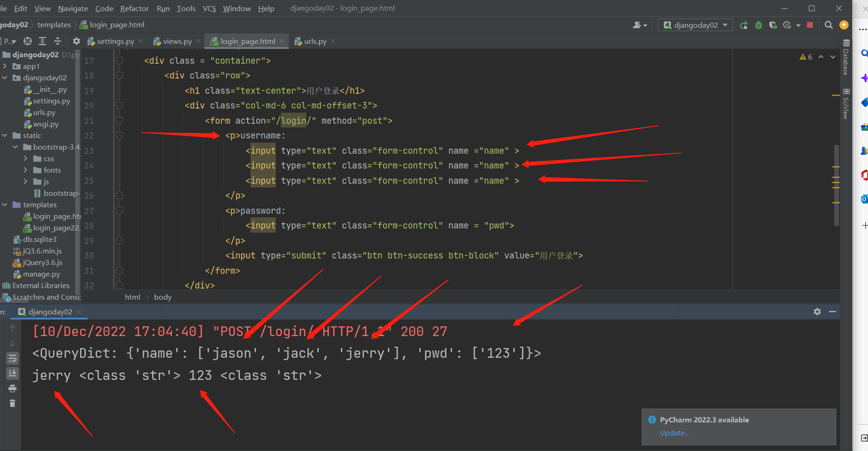
Task: Open Project panel gear options
Action: pyautogui.click(x=77, y=41)
